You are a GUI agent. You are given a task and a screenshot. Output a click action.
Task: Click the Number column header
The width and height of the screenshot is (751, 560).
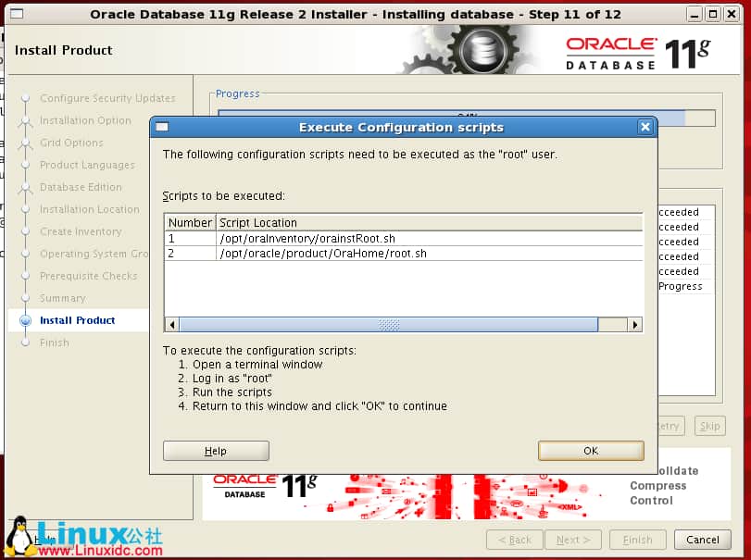[190, 223]
